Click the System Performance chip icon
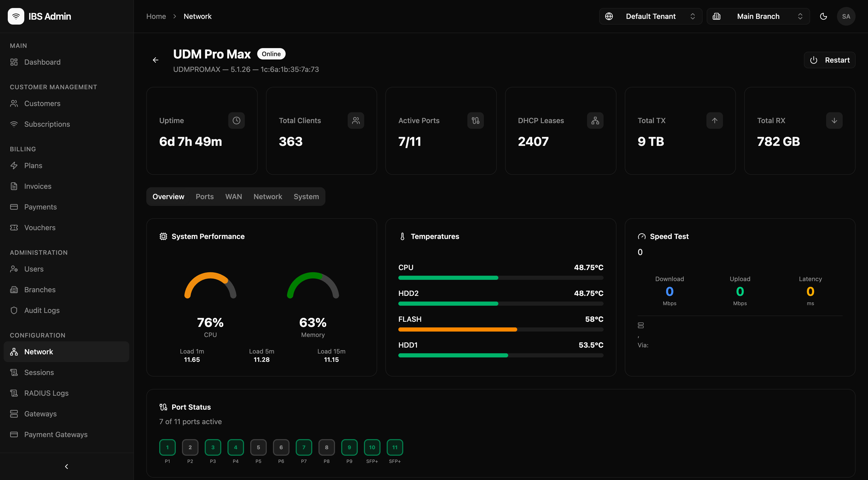 [163, 236]
